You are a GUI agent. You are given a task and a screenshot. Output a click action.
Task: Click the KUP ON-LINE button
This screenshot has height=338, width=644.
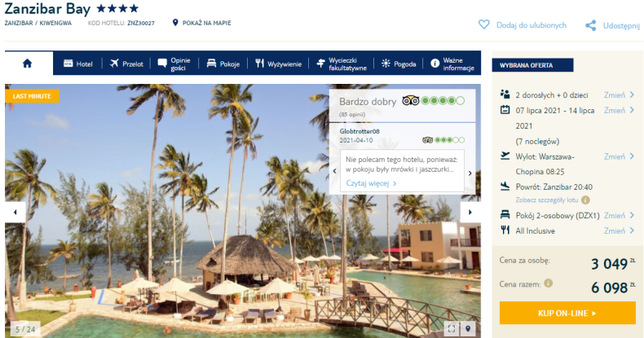coord(567,313)
